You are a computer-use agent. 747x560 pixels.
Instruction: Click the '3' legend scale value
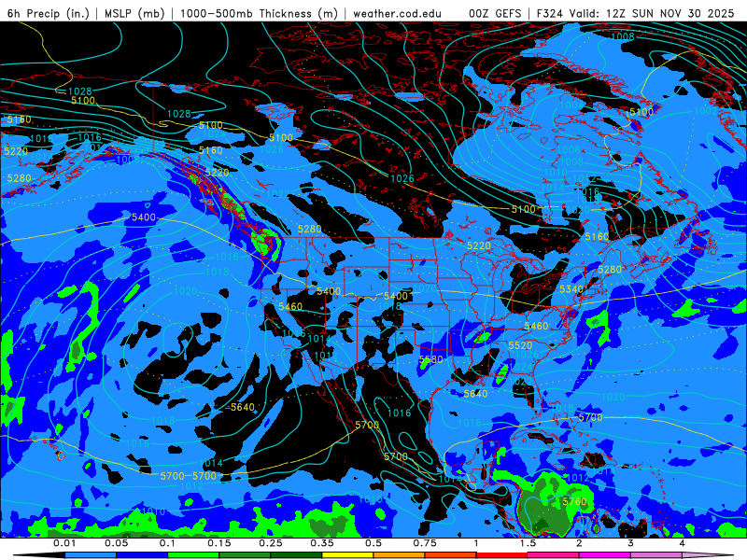(631, 543)
